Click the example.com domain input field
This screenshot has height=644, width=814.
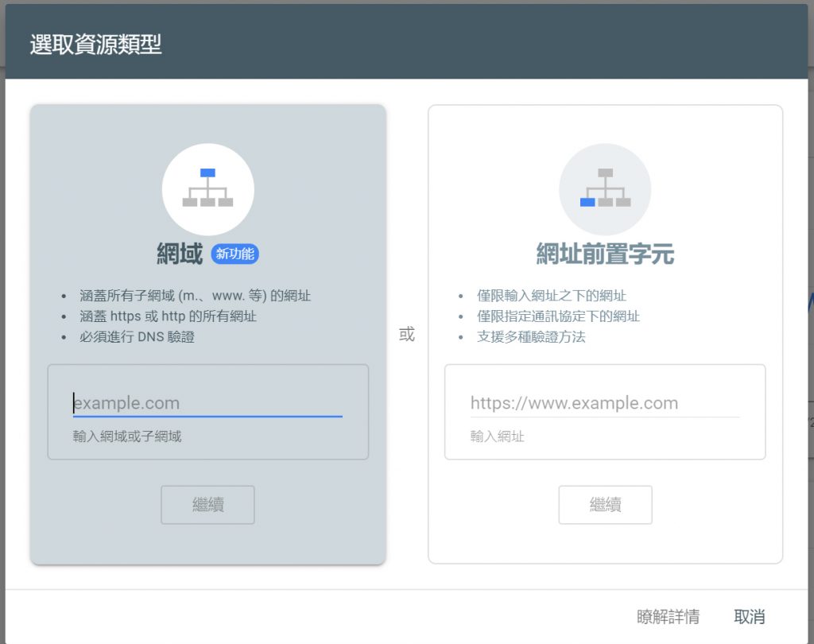tap(207, 403)
